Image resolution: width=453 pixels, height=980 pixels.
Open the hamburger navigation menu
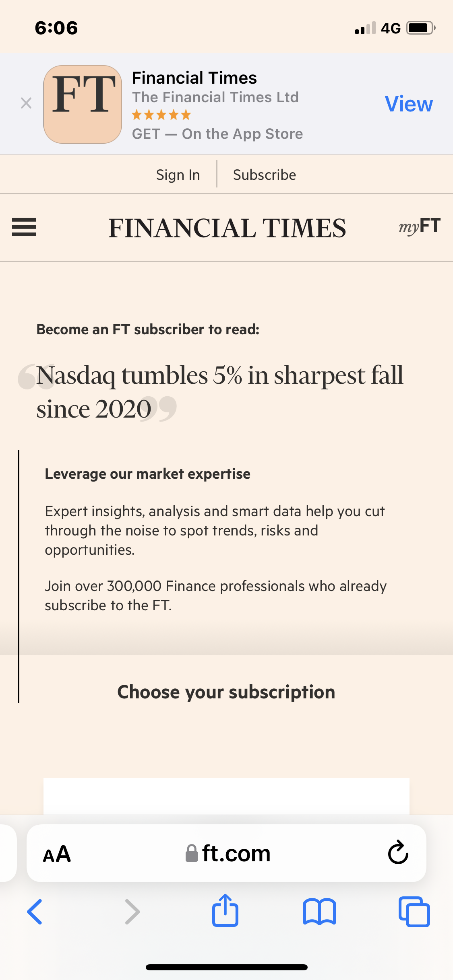[24, 227]
